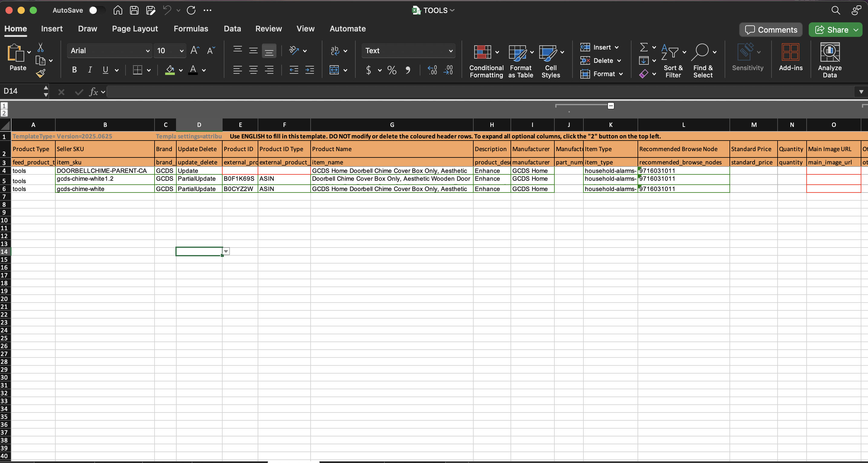
Task: Click the Wrap Text icon
Action: 335,50
